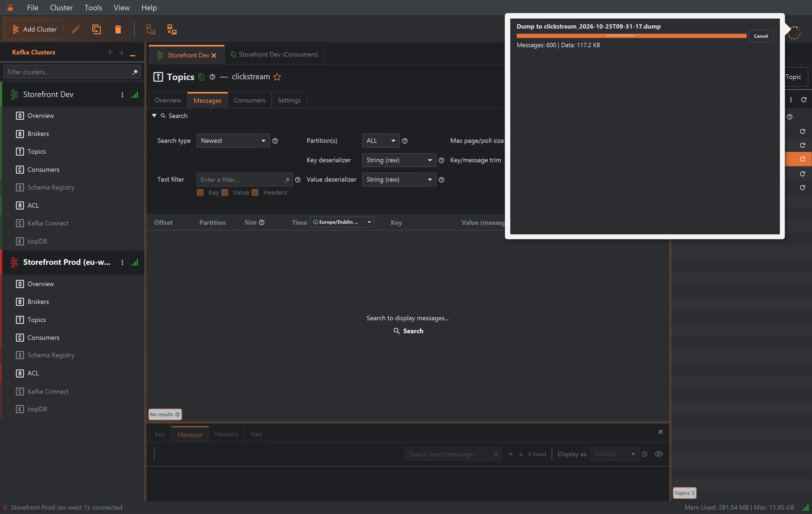Click the help icon next to Size column
The width and height of the screenshot is (812, 514).
tap(262, 222)
